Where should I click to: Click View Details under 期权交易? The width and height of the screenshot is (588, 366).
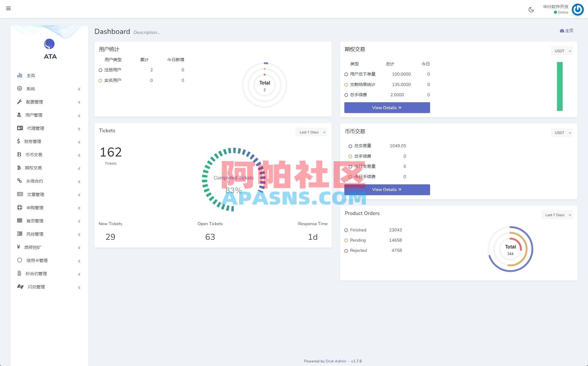[x=387, y=107]
